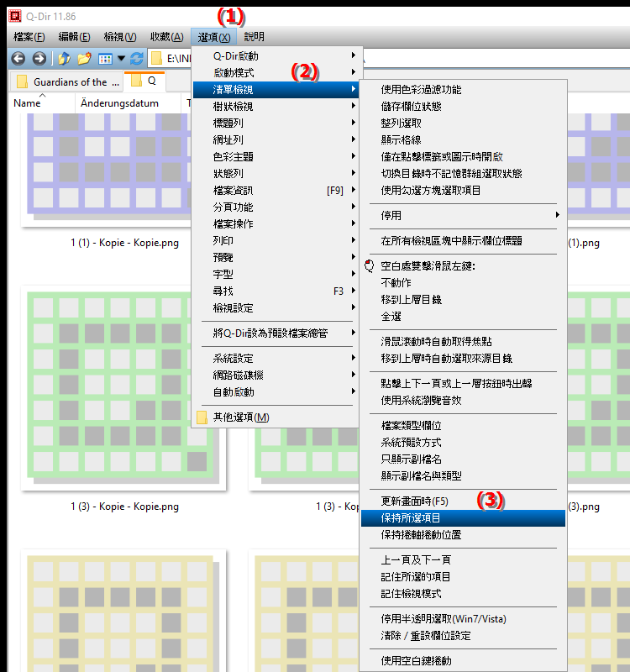The width and height of the screenshot is (630, 672).
Task: Open 將Q-Dir設為預設檔案總管 submenu
Action: tap(276, 333)
